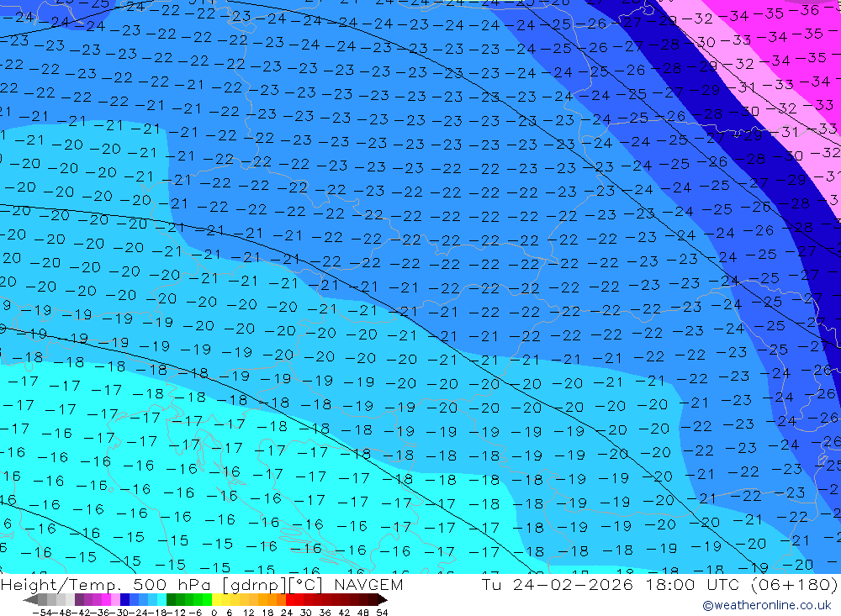
Task: Pick the dark blue legend swatch
Action: (x=124, y=600)
